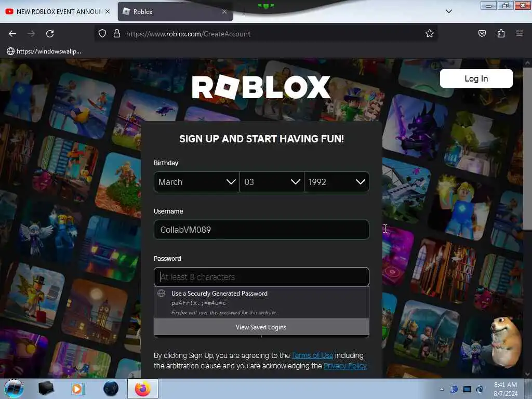This screenshot has width=532, height=399.
Task: Click the Password input field
Action: 261,277
